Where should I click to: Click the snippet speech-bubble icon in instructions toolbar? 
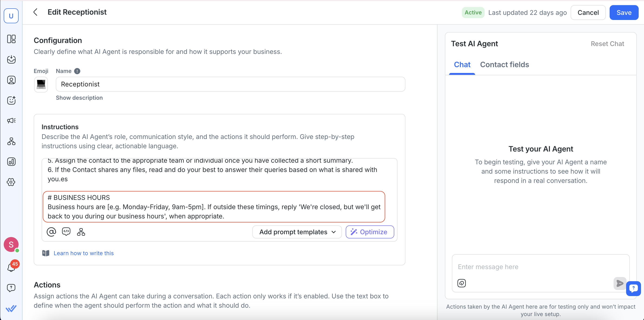[66, 232]
